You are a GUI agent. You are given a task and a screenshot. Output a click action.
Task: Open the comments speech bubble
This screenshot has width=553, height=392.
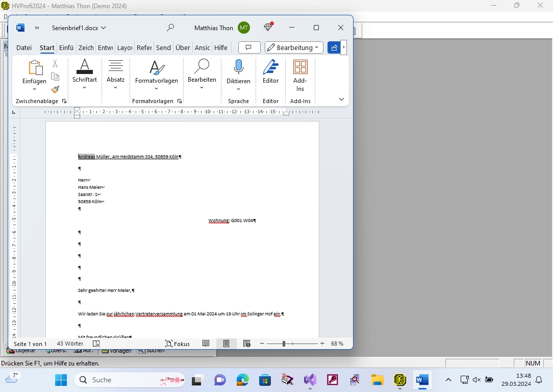coord(249,47)
